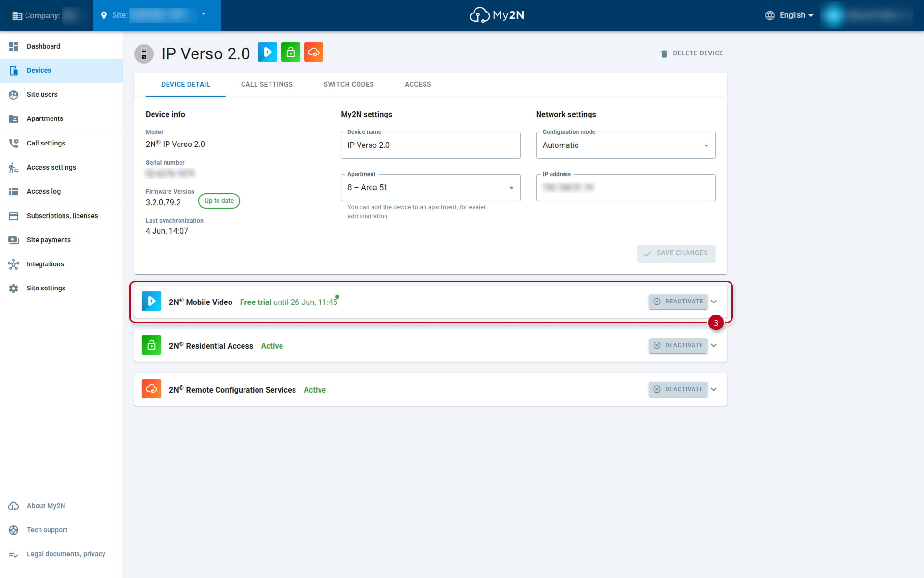Click the Devices icon in sidebar
Image resolution: width=924 pixels, height=578 pixels.
[13, 70]
